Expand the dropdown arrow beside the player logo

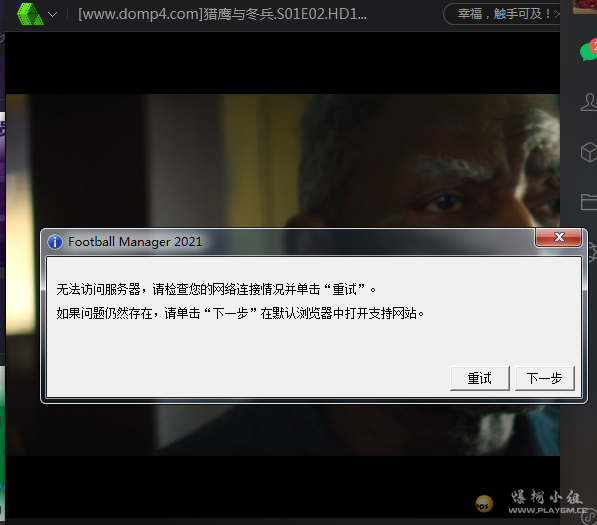(x=53, y=14)
